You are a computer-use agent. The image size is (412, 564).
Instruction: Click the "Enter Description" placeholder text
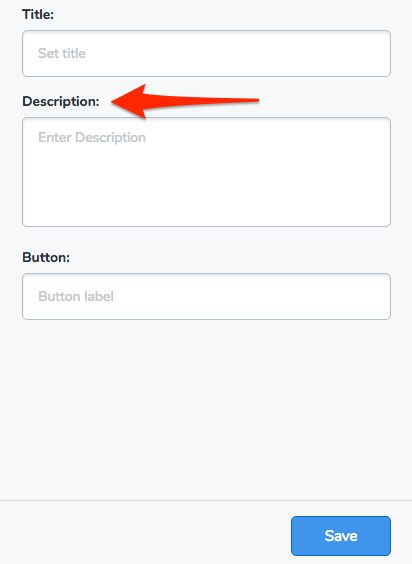92,138
